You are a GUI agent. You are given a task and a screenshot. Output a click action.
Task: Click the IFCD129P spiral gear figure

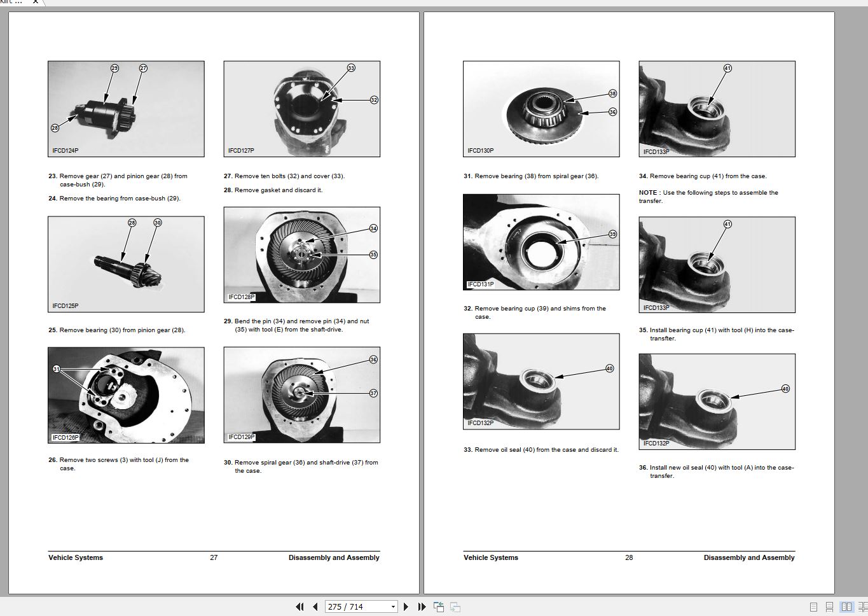click(x=302, y=395)
